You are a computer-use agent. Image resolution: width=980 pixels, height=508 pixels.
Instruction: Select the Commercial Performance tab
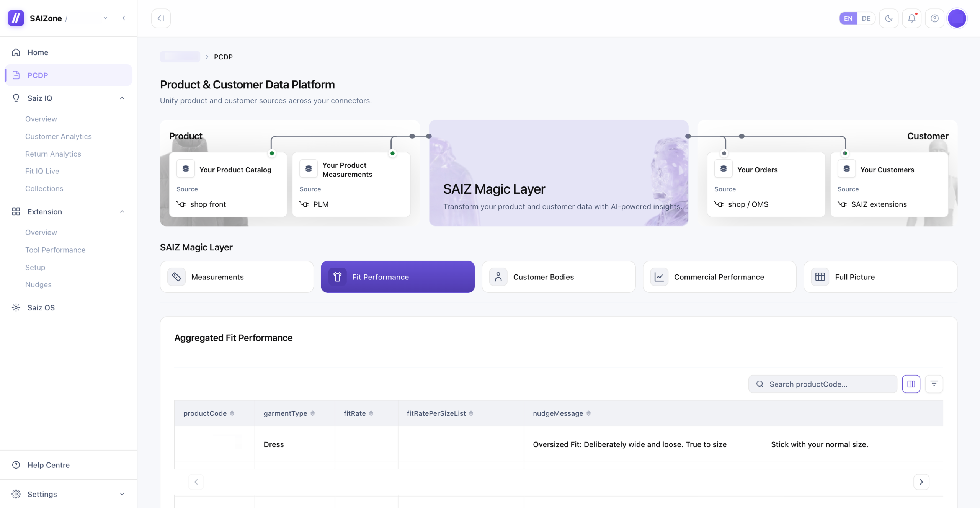pos(719,277)
